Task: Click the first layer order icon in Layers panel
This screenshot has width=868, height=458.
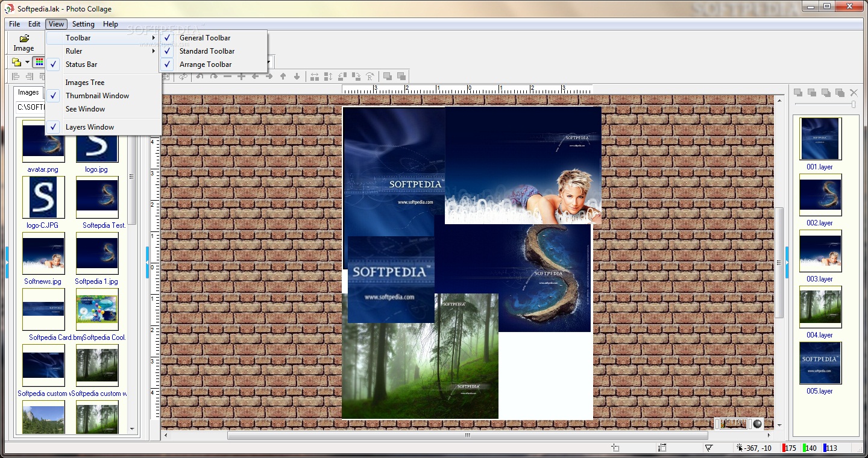Action: (798, 92)
